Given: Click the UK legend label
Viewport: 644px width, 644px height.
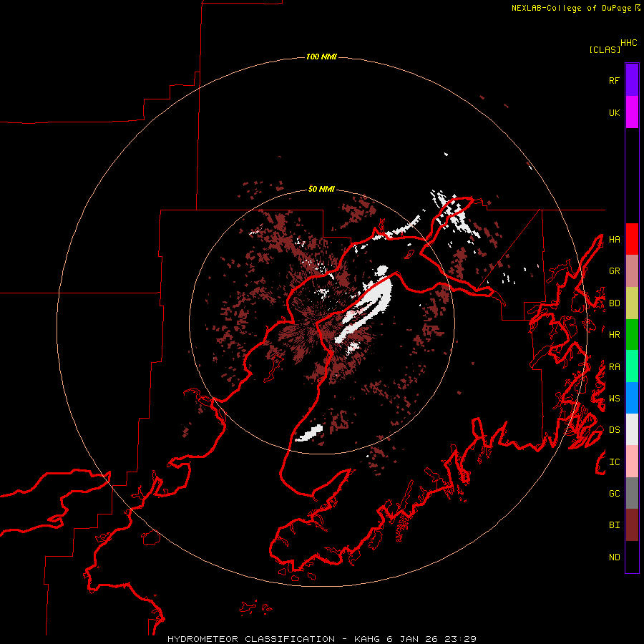Looking at the screenshot, I should (614, 112).
